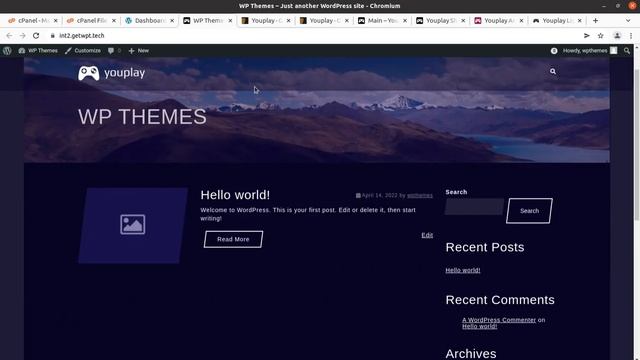Click the sidebar Search input field

(x=474, y=207)
